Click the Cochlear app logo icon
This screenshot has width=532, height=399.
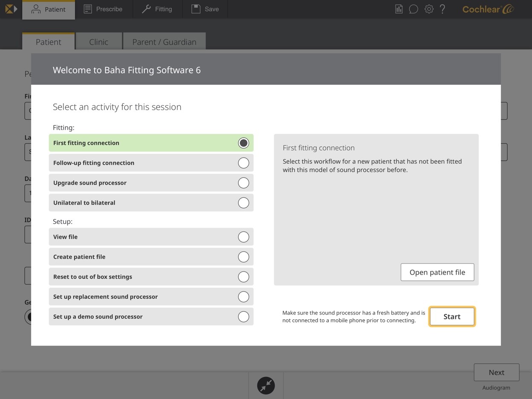click(11, 9)
